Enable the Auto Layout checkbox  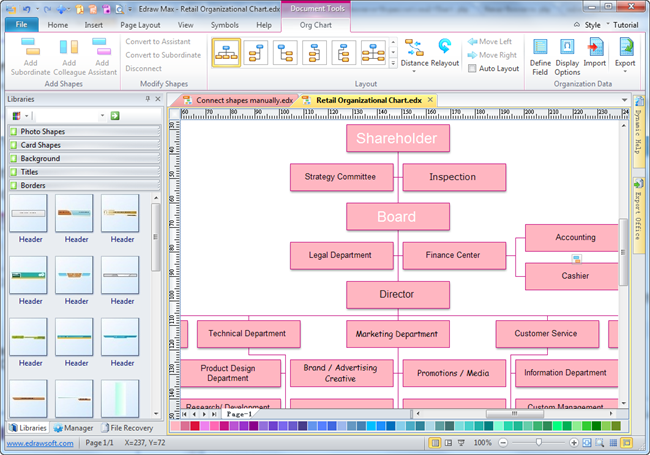pyautogui.click(x=472, y=69)
